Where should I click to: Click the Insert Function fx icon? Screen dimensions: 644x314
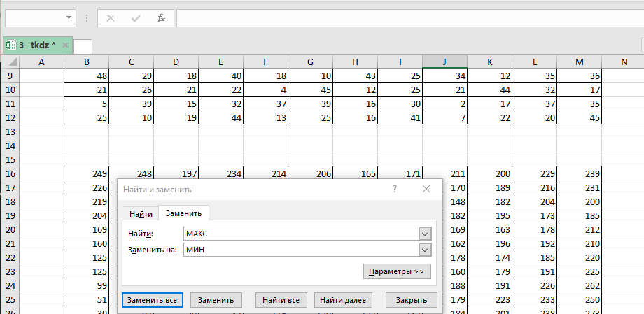click(x=160, y=17)
